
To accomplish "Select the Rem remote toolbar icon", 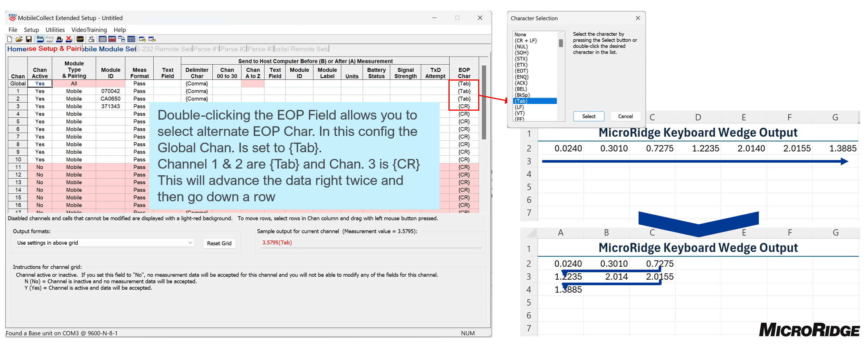I will [x=49, y=39].
